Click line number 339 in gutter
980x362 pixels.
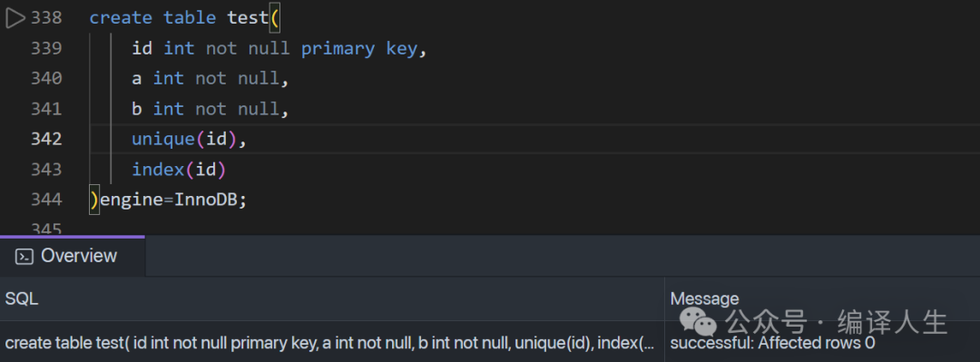click(47, 48)
